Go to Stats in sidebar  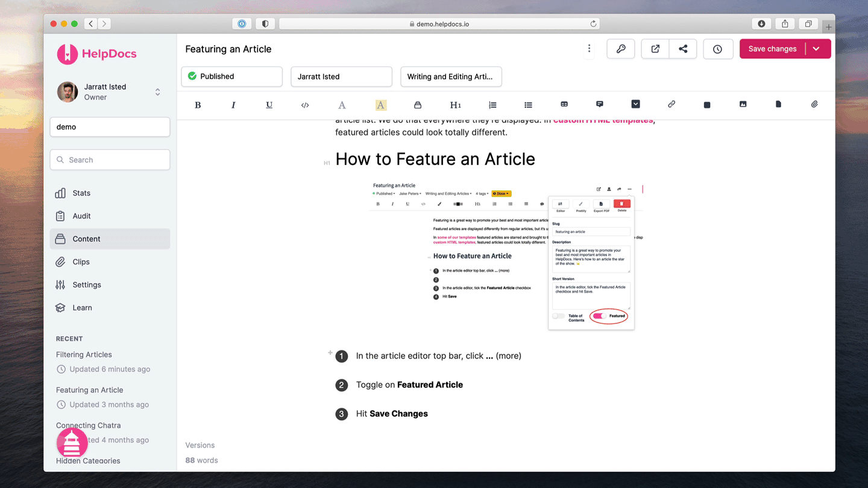(110, 193)
